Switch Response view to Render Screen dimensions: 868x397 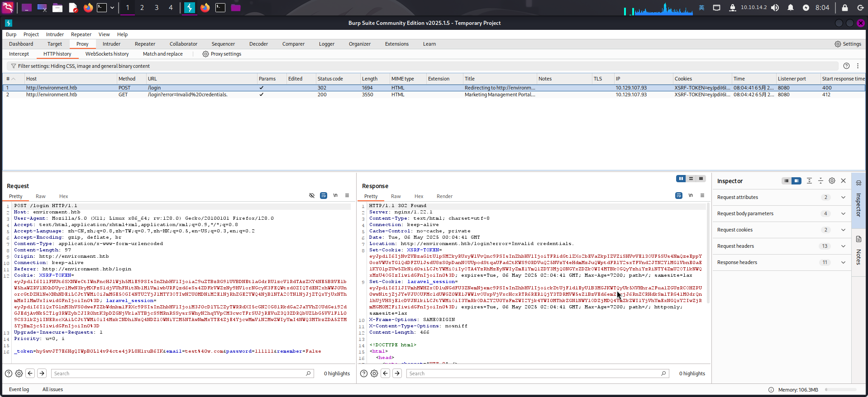pyautogui.click(x=444, y=196)
